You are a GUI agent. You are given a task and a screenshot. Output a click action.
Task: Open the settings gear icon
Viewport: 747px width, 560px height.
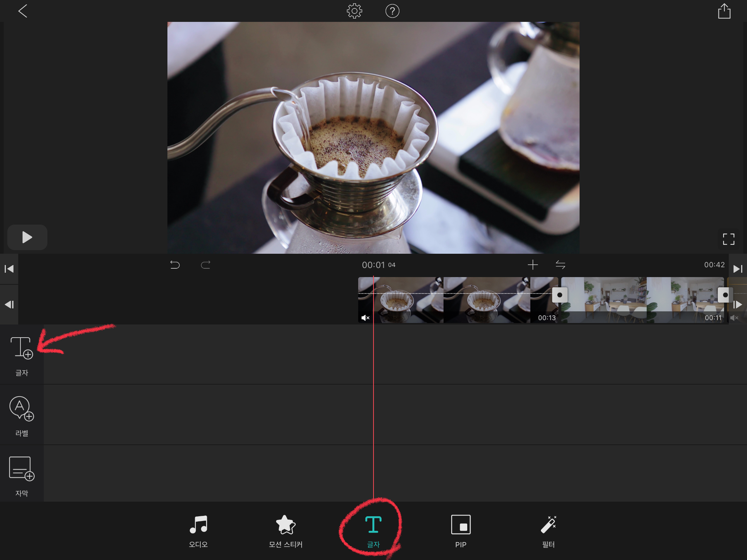354,11
